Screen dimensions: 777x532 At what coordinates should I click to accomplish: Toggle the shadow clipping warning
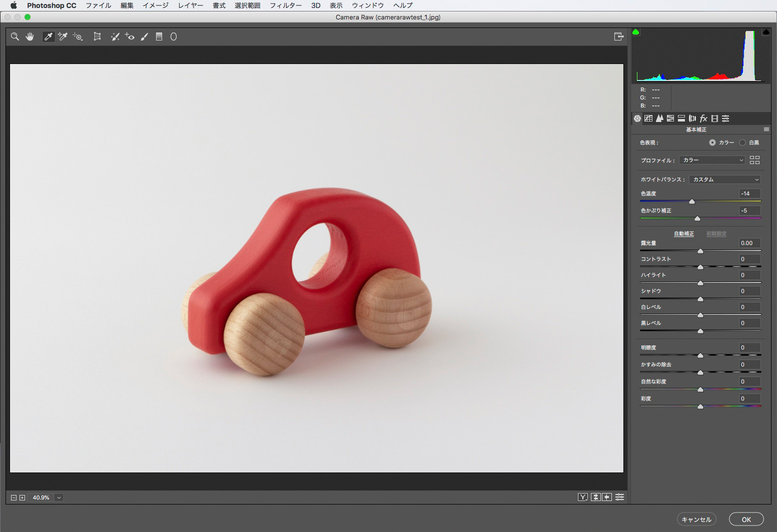(x=636, y=32)
